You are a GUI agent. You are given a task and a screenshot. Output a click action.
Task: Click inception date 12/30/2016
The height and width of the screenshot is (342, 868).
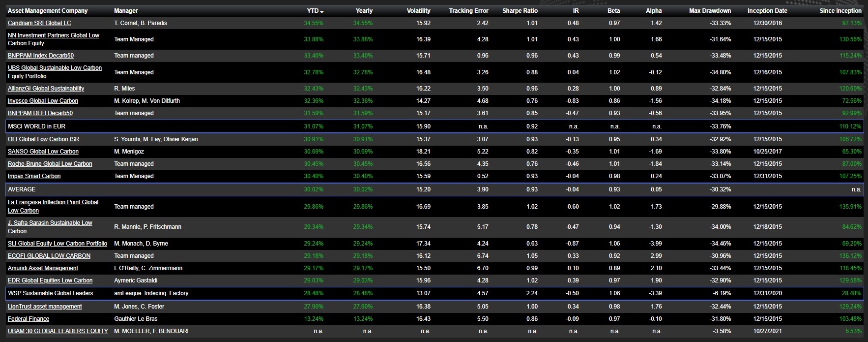(767, 23)
